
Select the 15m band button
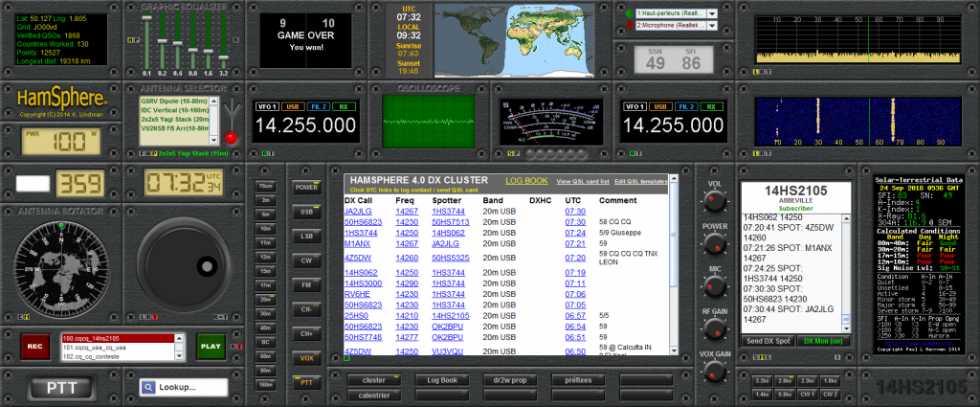click(266, 271)
